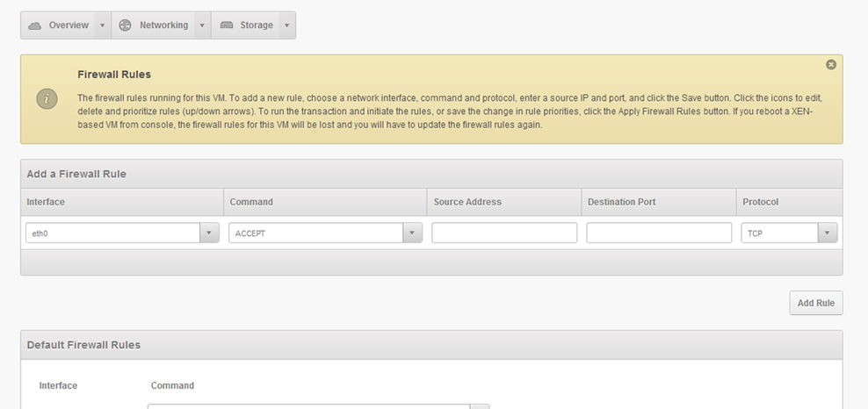Click the globe icon on Networking
Viewport: 868px width, 409px height.
click(125, 25)
